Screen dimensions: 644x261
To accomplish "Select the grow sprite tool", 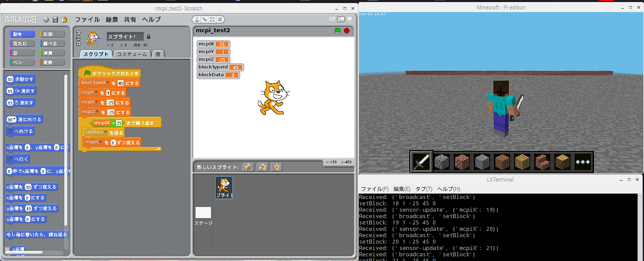I will pos(212,19).
